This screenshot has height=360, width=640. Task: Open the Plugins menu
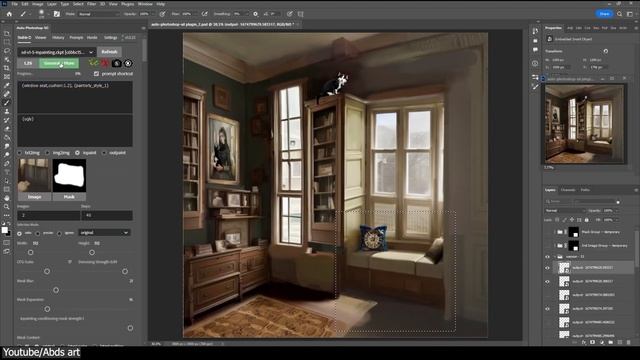click(127, 4)
